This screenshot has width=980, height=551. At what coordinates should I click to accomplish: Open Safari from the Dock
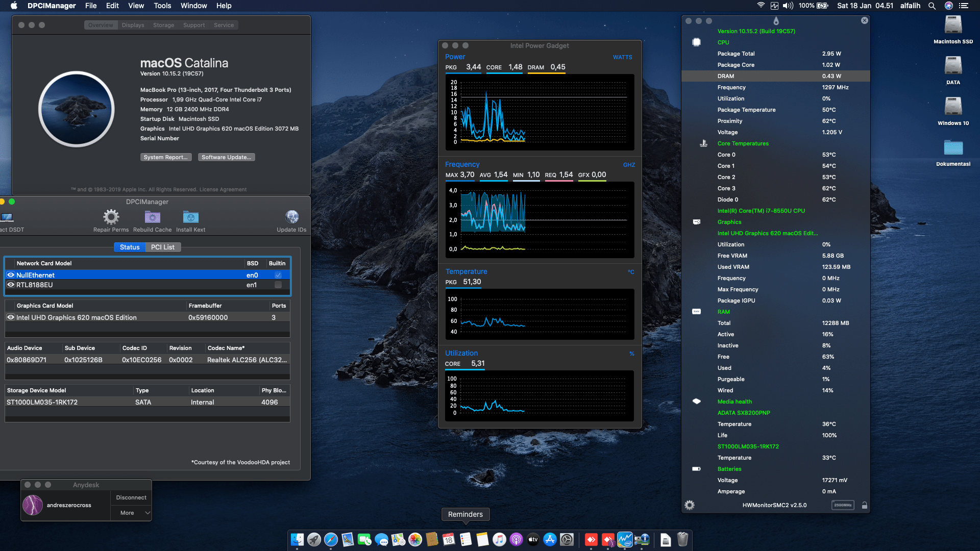pyautogui.click(x=331, y=539)
